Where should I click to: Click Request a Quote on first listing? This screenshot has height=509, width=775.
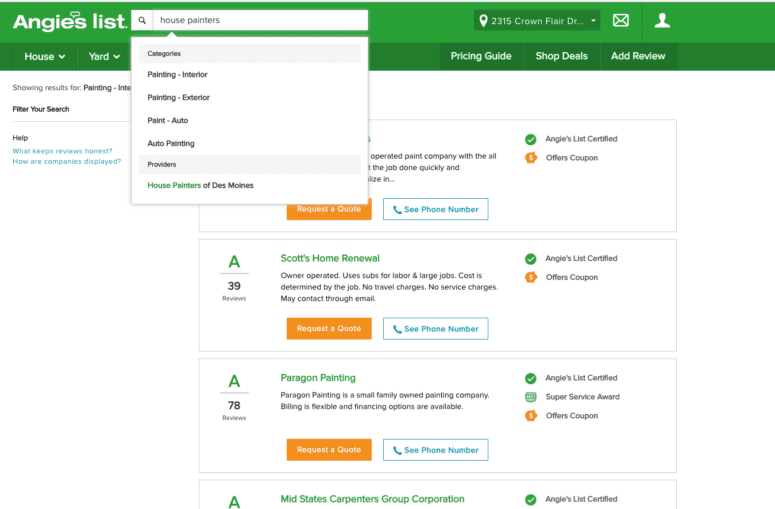pyautogui.click(x=329, y=210)
